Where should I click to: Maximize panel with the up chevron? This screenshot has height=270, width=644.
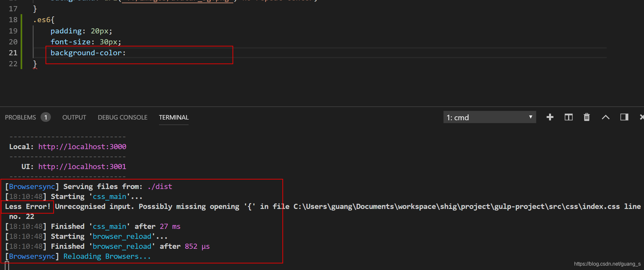606,117
